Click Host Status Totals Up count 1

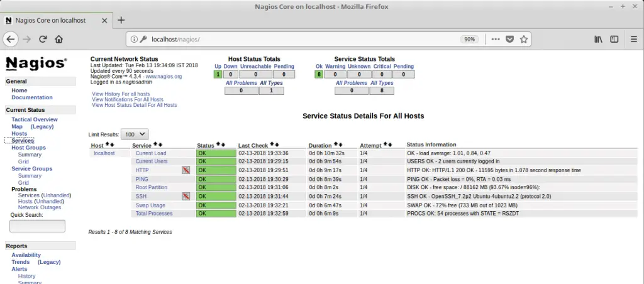click(x=218, y=74)
